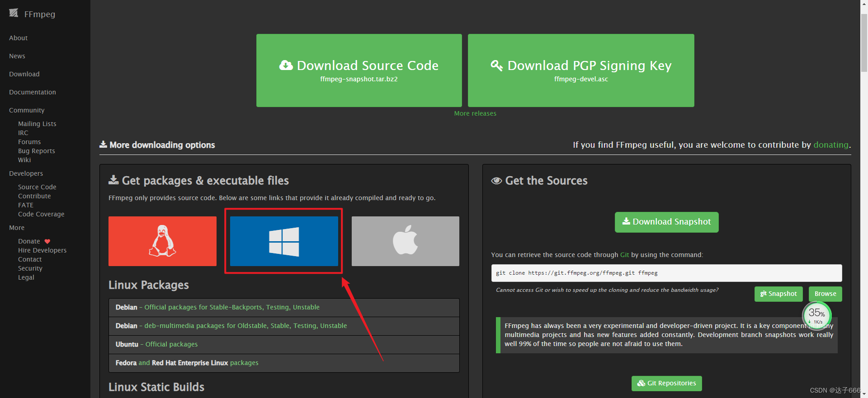Open Fedora and Red Hat packages link

tap(187, 363)
